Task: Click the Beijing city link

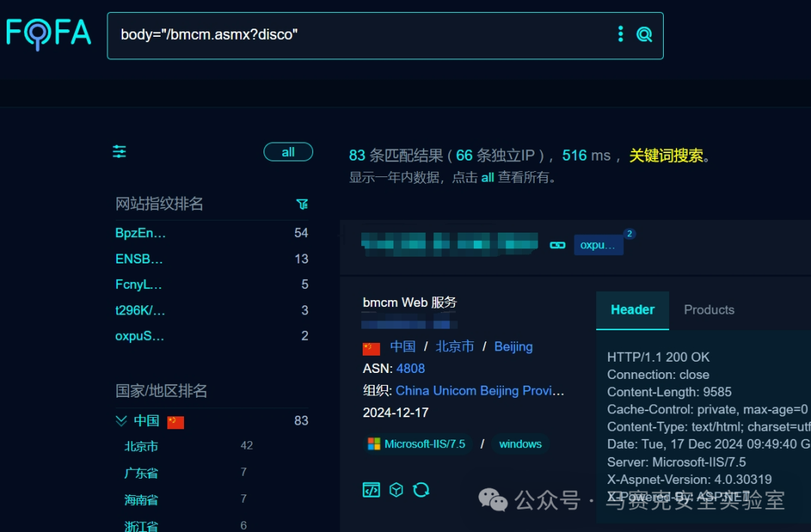Action: point(513,347)
